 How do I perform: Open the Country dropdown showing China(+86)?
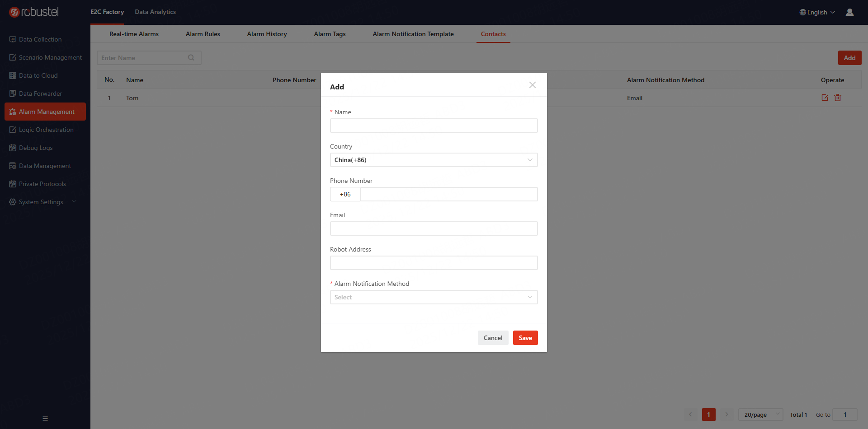433,160
